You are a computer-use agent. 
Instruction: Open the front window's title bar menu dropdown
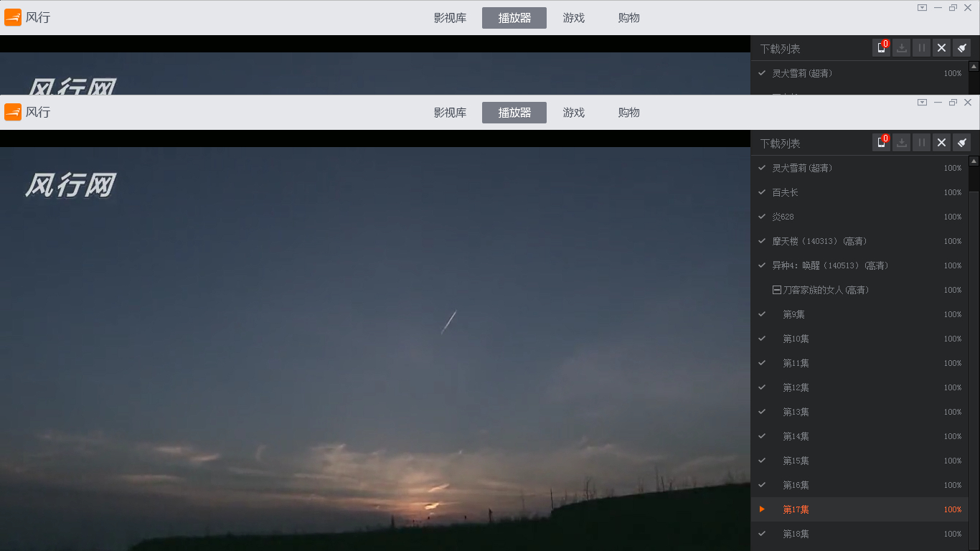tap(922, 102)
